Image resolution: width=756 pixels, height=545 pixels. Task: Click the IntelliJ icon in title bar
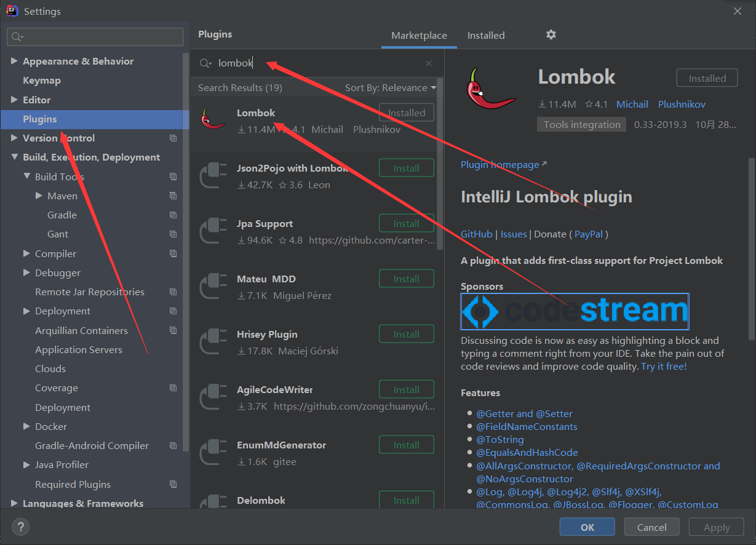(12, 11)
